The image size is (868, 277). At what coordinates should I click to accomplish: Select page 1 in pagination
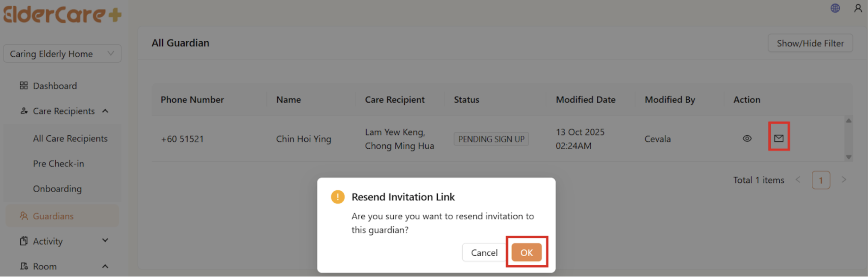pos(821,179)
